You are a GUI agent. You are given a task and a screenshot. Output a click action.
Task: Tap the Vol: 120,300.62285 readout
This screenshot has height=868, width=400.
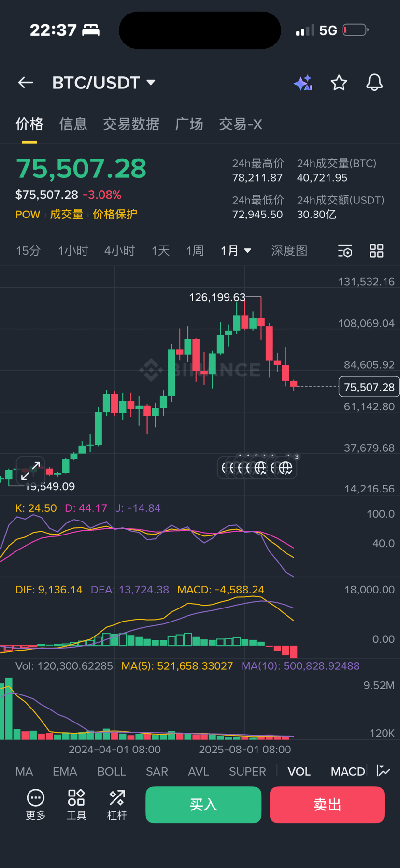tap(64, 666)
